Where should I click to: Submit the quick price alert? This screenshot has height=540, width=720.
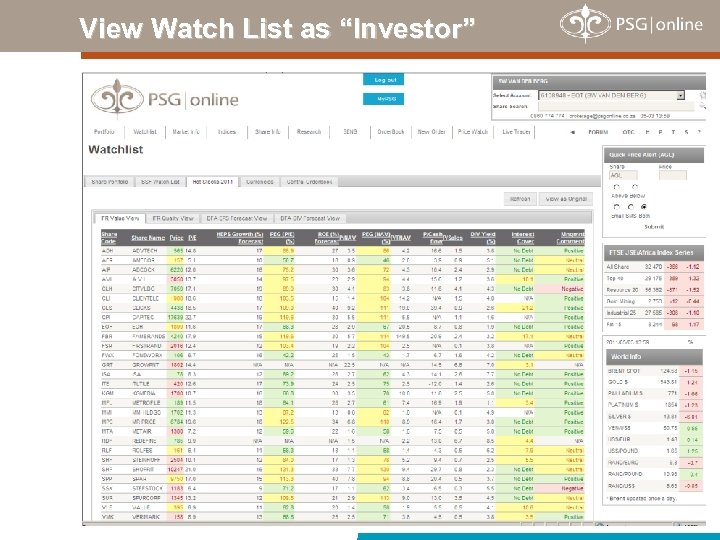tap(653, 227)
